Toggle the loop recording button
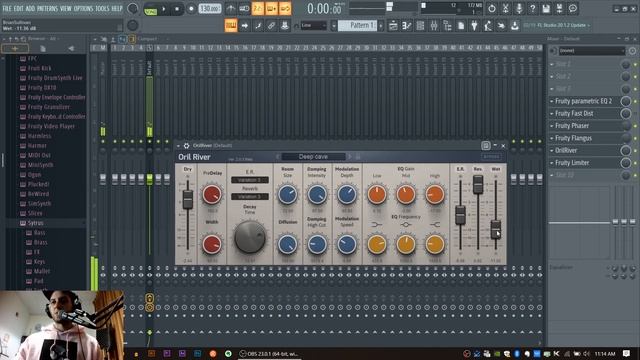 [284, 9]
